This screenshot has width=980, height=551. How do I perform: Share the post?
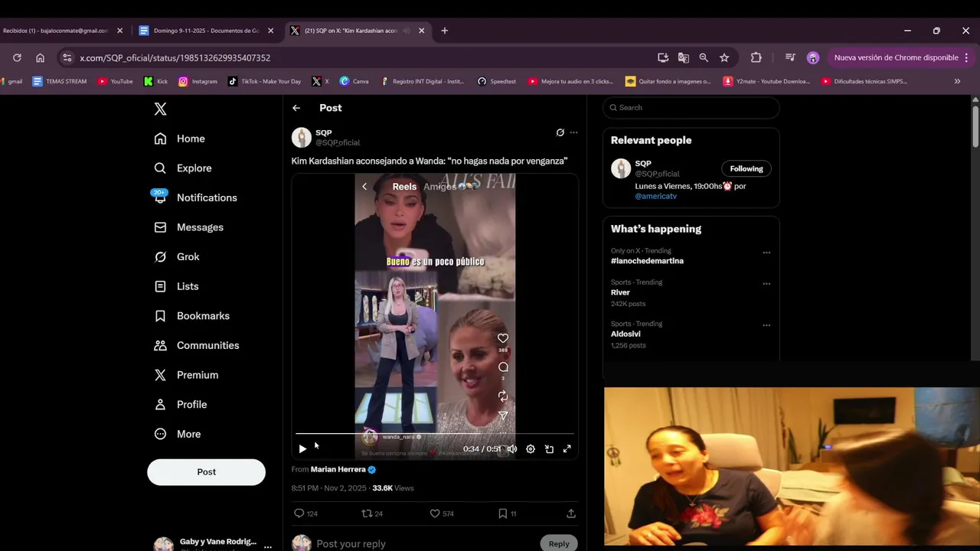(570, 514)
